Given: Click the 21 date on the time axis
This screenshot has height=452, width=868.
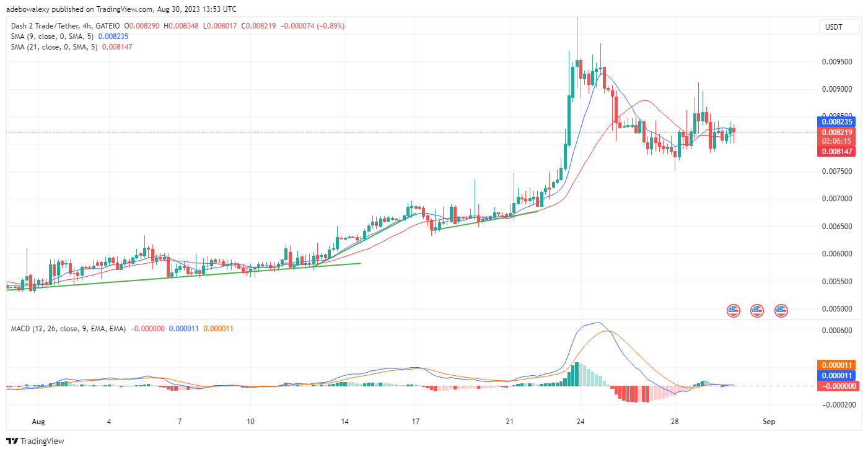Looking at the screenshot, I should pos(509,420).
